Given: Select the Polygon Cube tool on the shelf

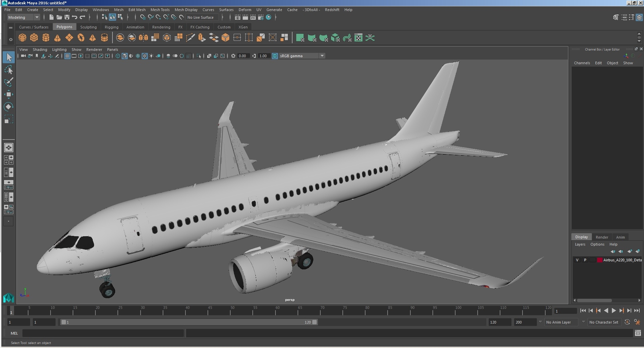Looking at the screenshot, I should click(34, 38).
